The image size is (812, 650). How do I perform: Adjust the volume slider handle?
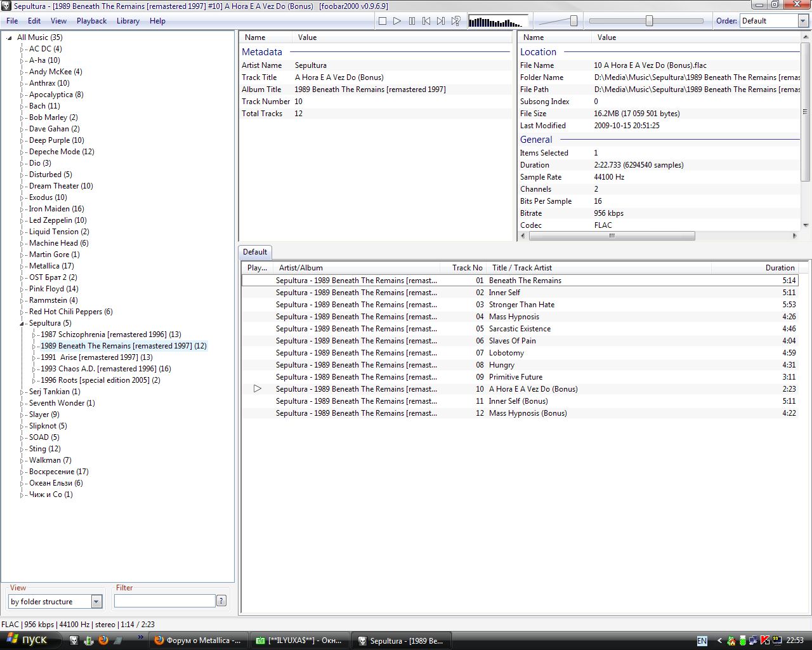coord(573,21)
